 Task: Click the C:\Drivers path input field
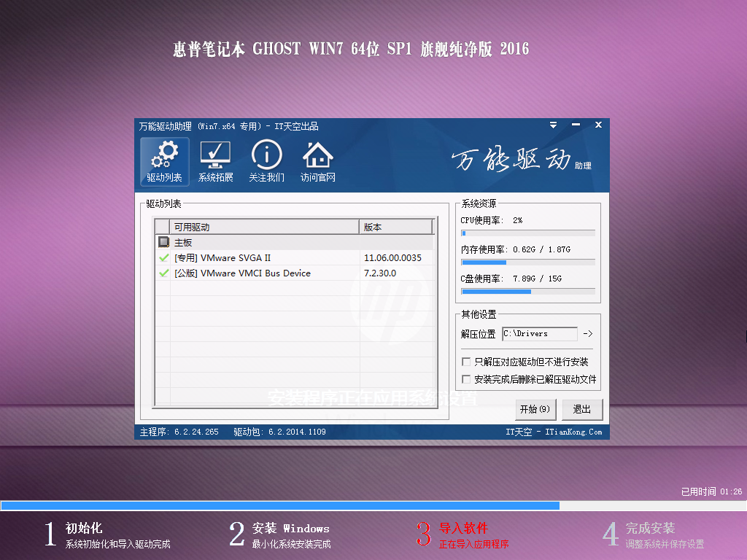540,334
